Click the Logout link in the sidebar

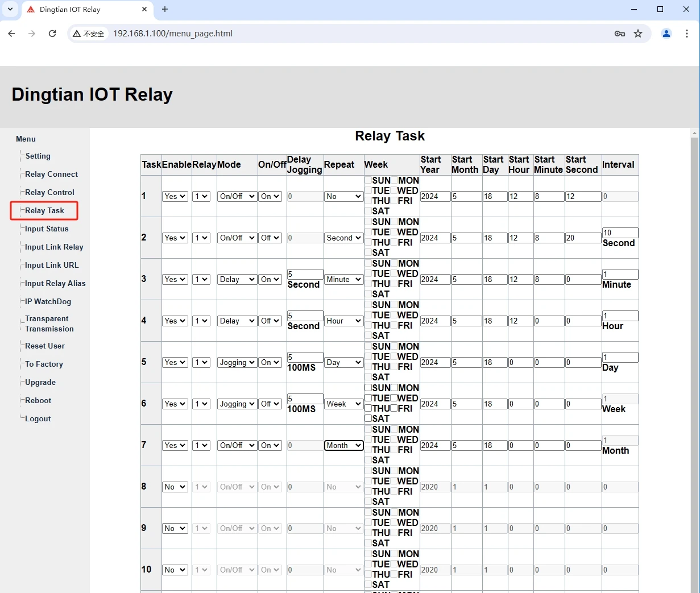[x=38, y=418]
